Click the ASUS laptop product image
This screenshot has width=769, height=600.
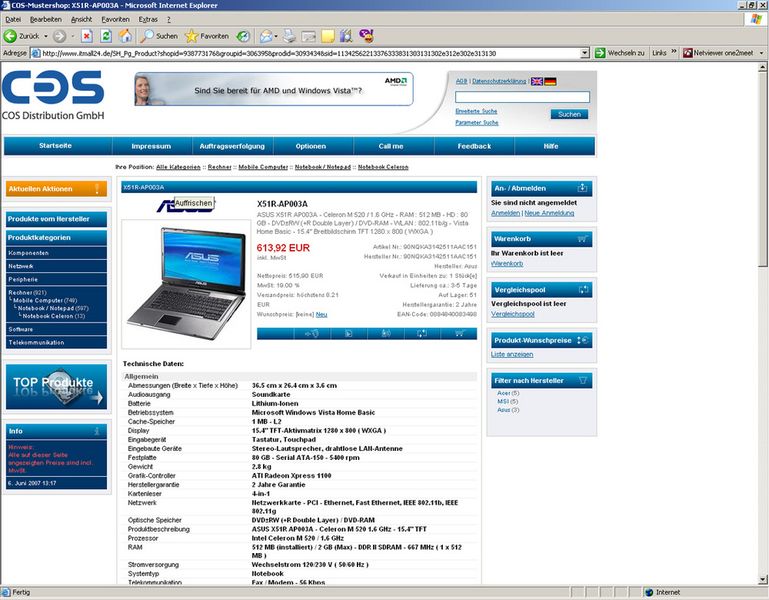tap(186, 284)
